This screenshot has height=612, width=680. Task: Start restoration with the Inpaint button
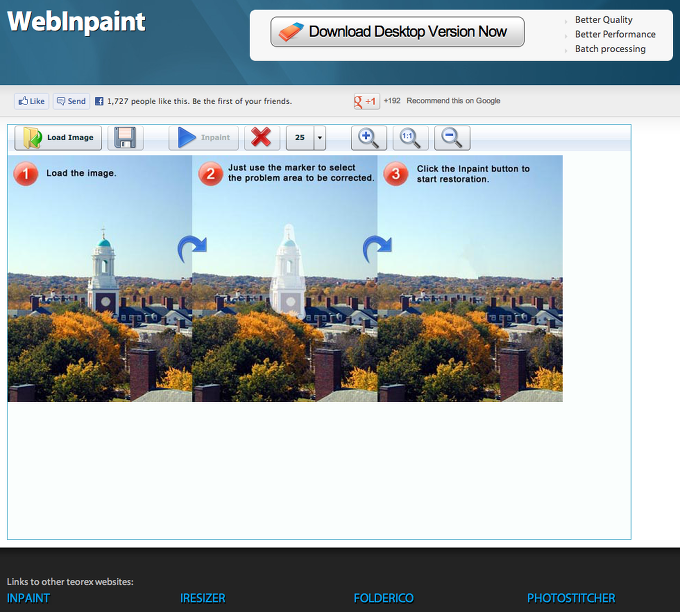(203, 138)
